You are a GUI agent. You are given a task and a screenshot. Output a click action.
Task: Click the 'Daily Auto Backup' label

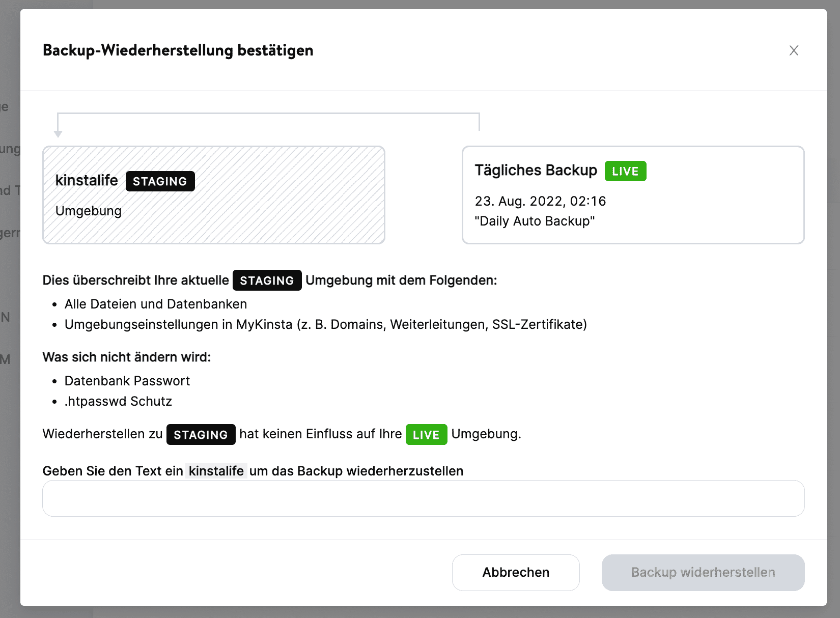[534, 221]
